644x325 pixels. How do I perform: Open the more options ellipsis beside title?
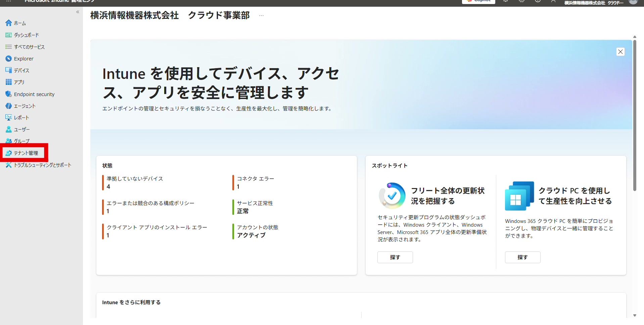pyautogui.click(x=261, y=15)
